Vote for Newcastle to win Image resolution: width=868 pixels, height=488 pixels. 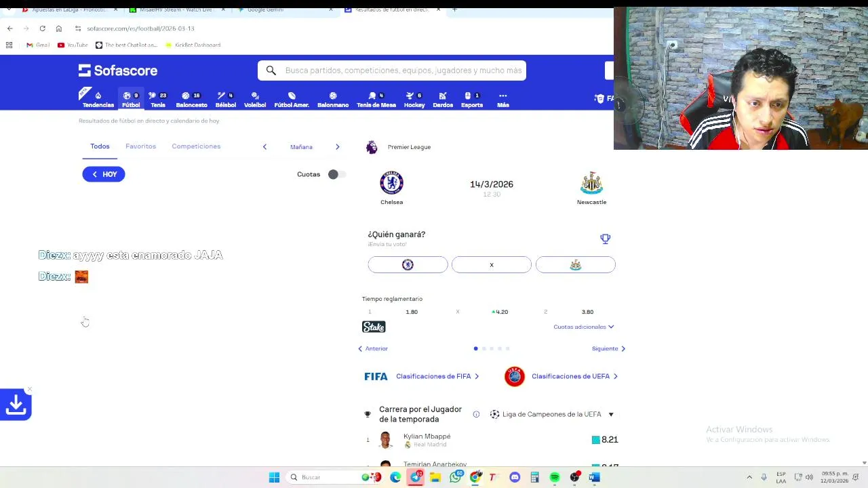click(575, 264)
